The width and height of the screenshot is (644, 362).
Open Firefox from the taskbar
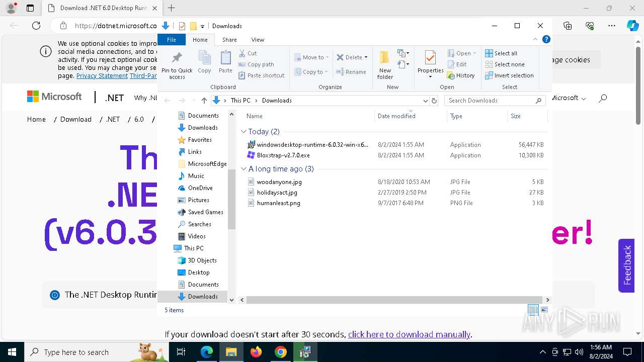coord(256,352)
